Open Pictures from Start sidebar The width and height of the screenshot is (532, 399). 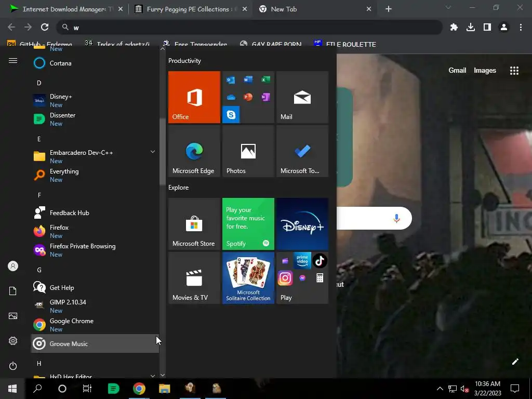click(13, 316)
